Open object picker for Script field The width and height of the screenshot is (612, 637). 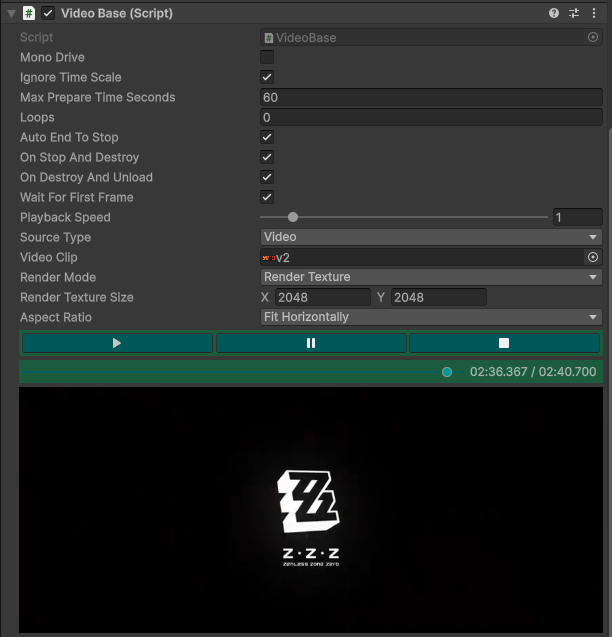click(x=593, y=37)
